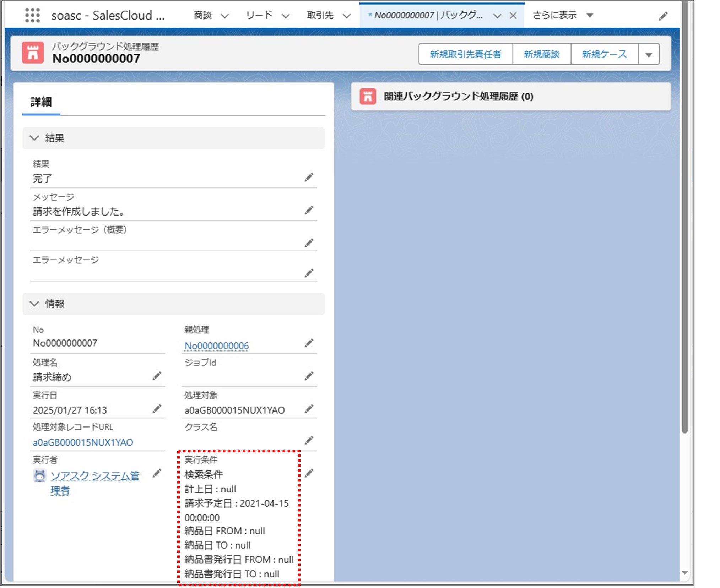Viewport: 720px width, 588px height.
Task: Click the 請求締め process name value
Action: point(52,377)
